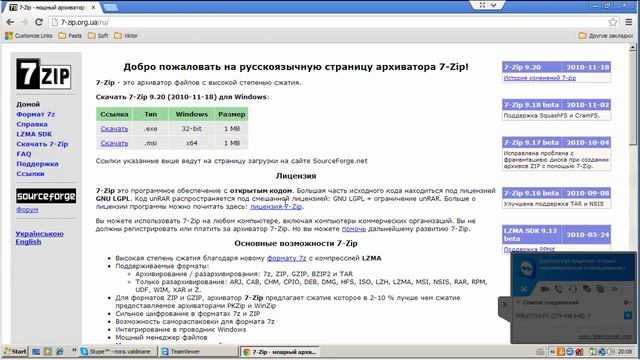Switch to Skype taskbar button
The width and height of the screenshot is (640, 360).
pyautogui.click(x=118, y=351)
